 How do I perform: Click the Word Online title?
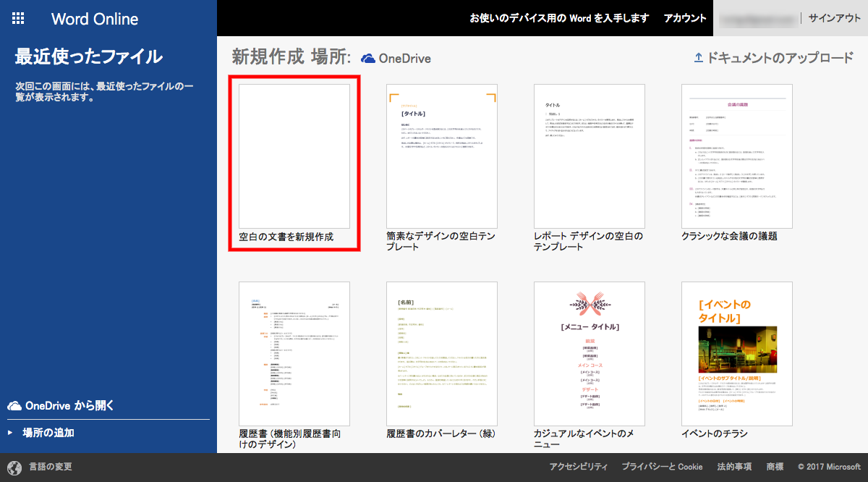95,19
